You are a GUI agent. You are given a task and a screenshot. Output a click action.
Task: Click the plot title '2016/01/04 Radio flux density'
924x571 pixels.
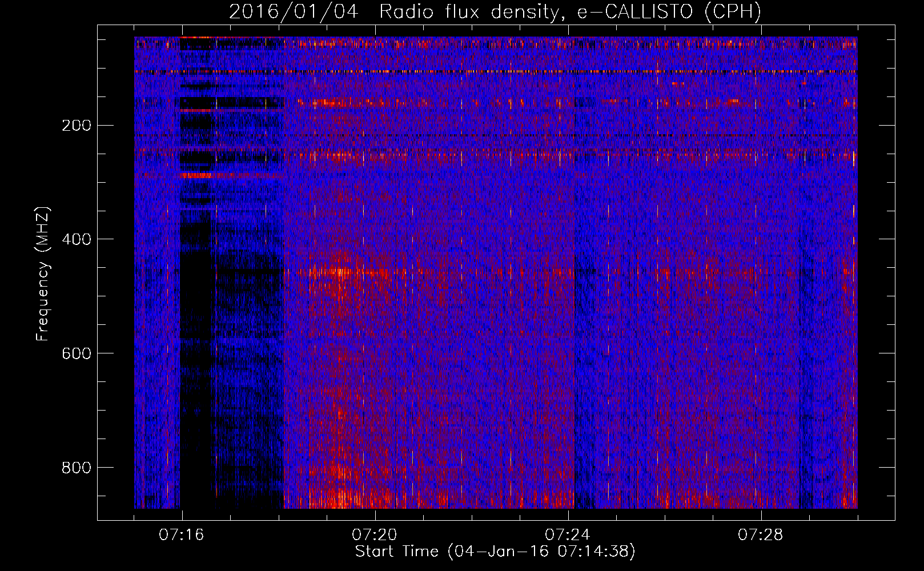(x=495, y=11)
